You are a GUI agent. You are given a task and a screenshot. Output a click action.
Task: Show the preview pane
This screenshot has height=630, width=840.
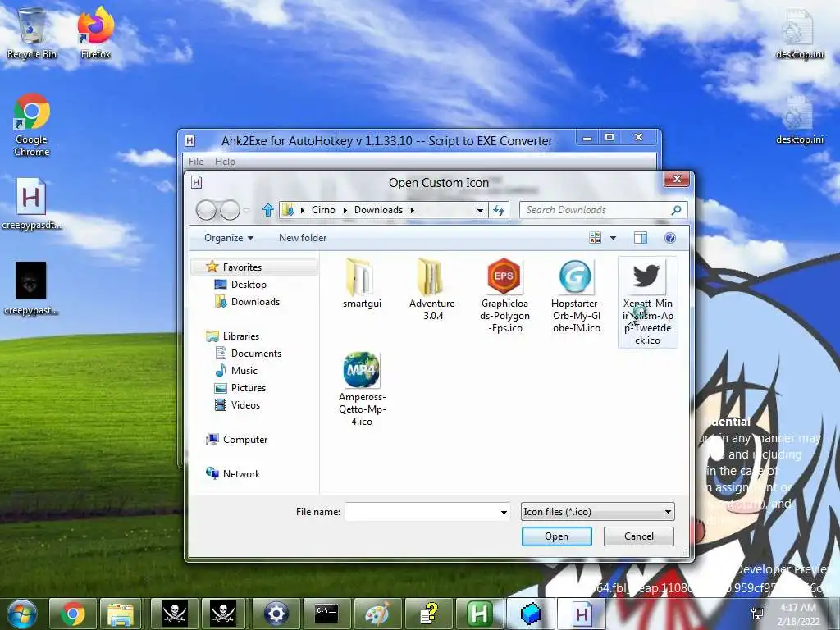pos(640,238)
